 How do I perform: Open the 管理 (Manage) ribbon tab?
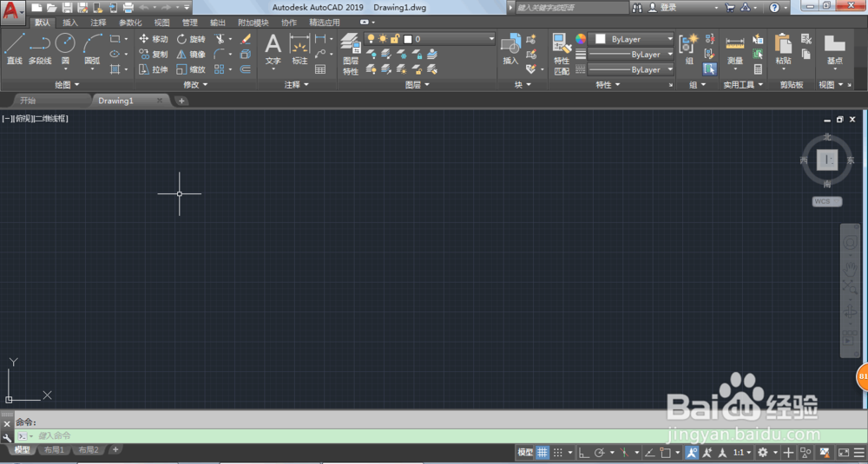coord(190,23)
